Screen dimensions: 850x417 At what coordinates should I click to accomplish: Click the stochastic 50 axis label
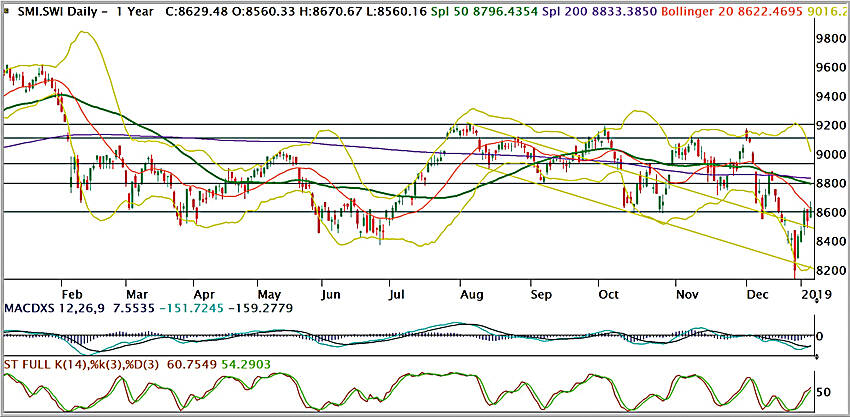825,392
